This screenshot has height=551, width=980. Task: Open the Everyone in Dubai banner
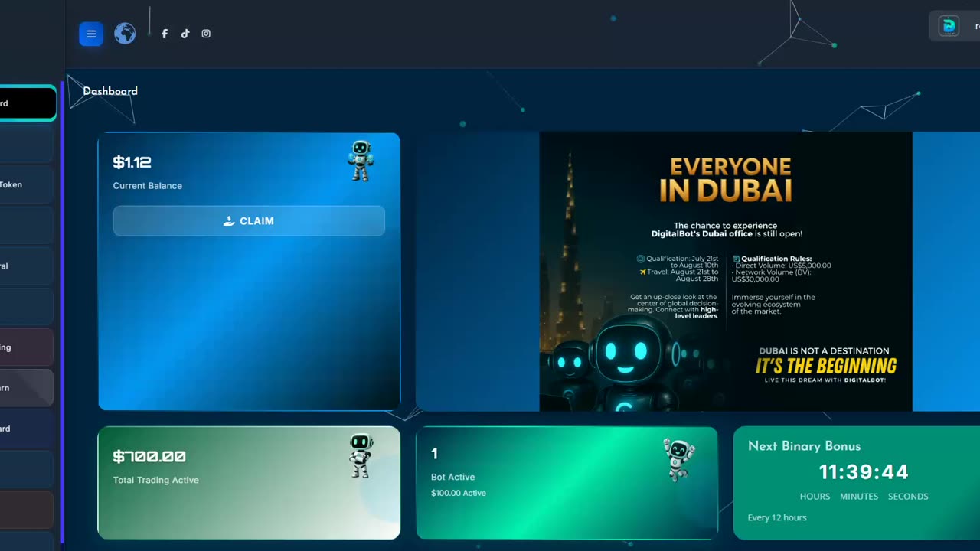(726, 272)
